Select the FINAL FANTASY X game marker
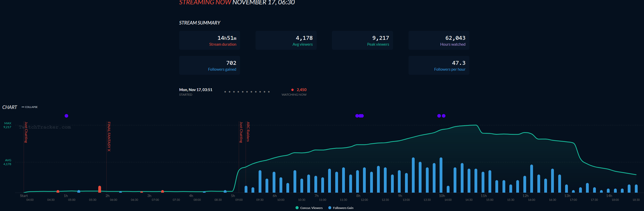The width and height of the screenshot is (644, 211). coord(109,136)
